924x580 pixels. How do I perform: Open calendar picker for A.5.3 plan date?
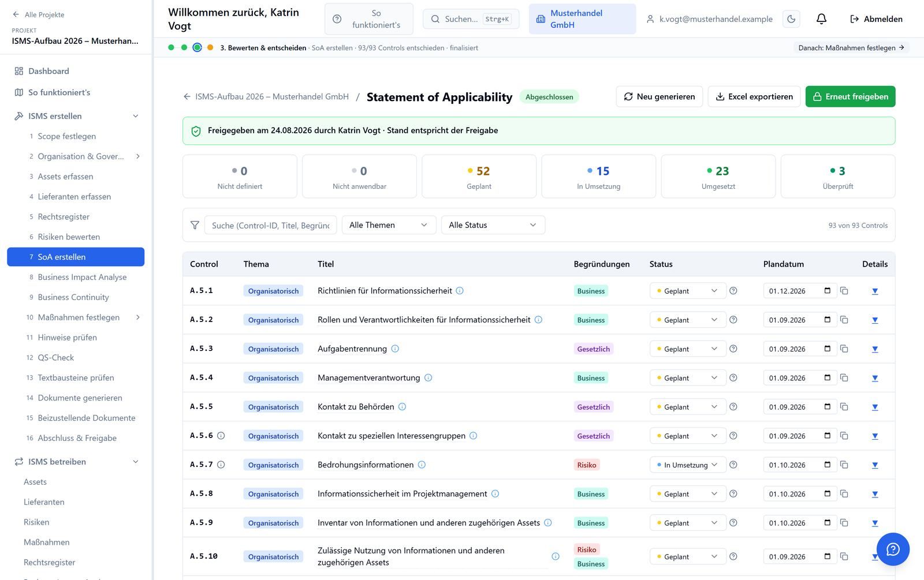828,349
